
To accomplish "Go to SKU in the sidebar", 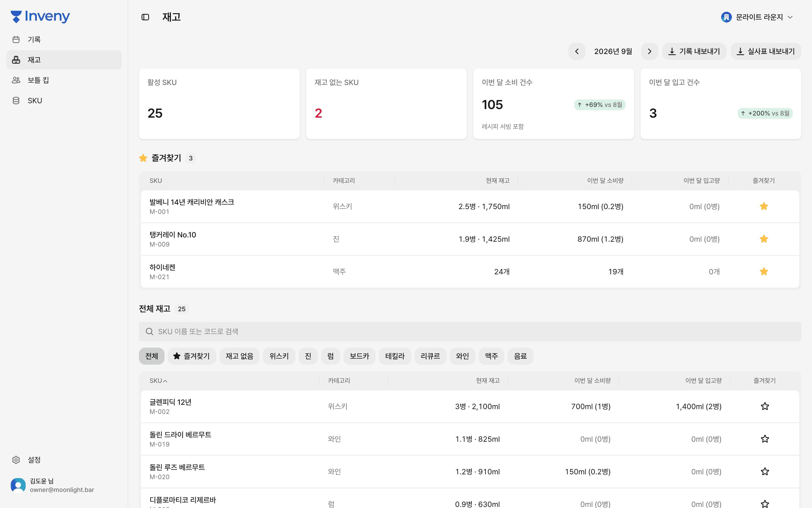I will coord(64,101).
